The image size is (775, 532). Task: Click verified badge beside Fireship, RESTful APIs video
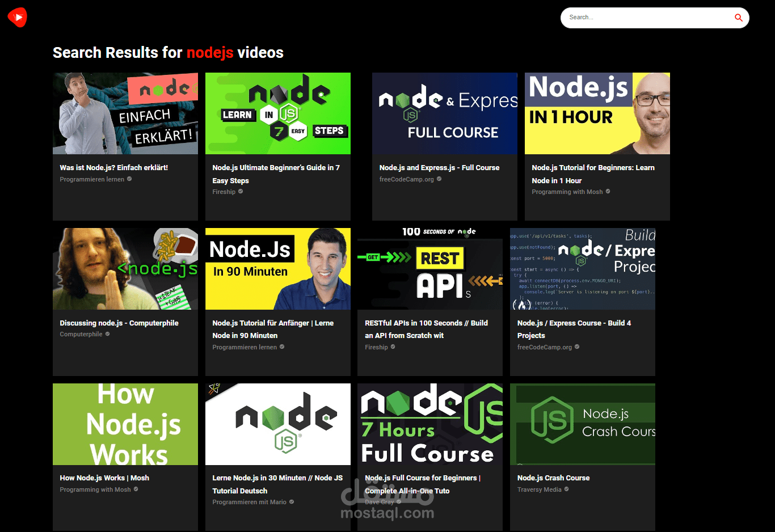[393, 347]
